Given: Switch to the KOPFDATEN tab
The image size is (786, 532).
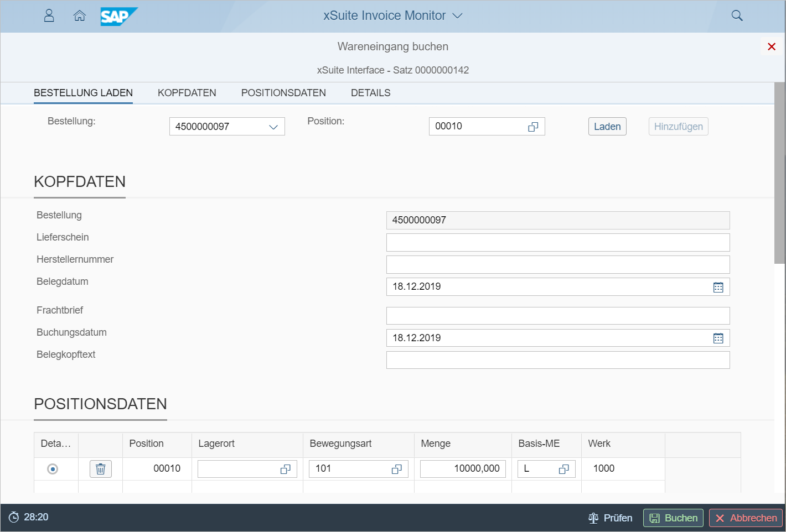Looking at the screenshot, I should coord(187,93).
